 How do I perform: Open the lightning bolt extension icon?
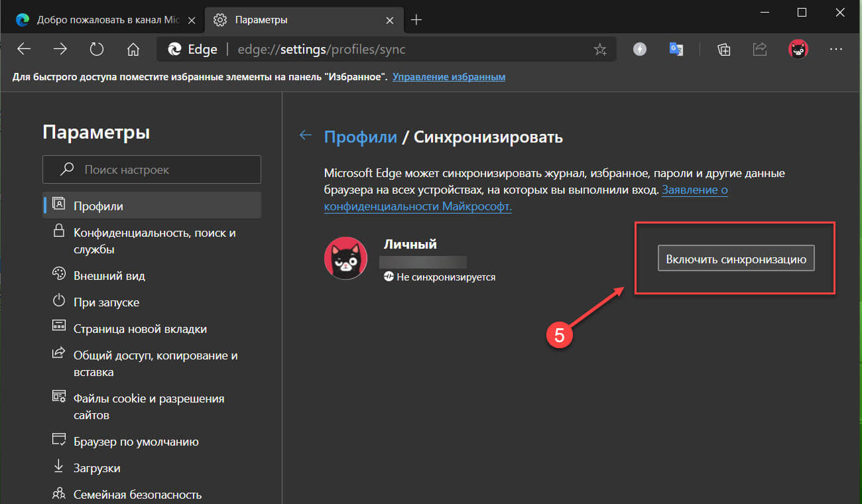click(640, 49)
